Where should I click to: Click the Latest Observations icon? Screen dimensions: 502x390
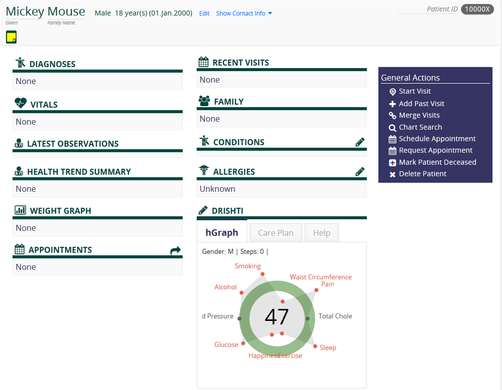coord(19,143)
